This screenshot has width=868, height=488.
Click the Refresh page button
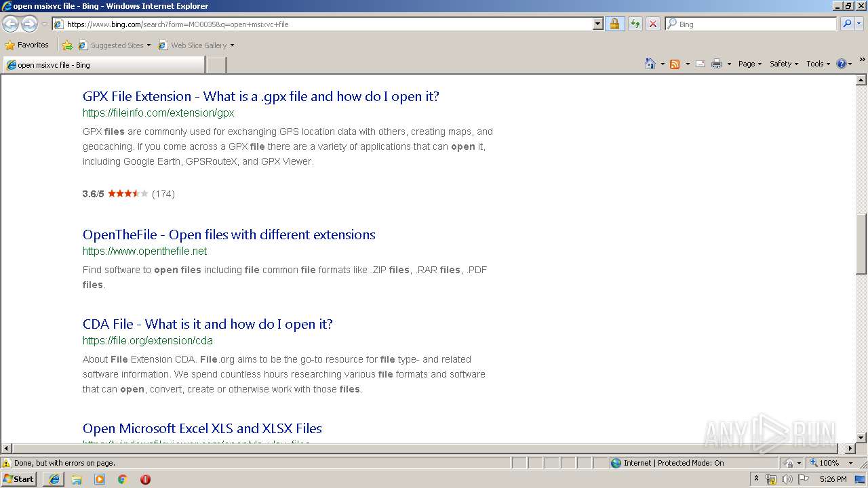(x=635, y=24)
